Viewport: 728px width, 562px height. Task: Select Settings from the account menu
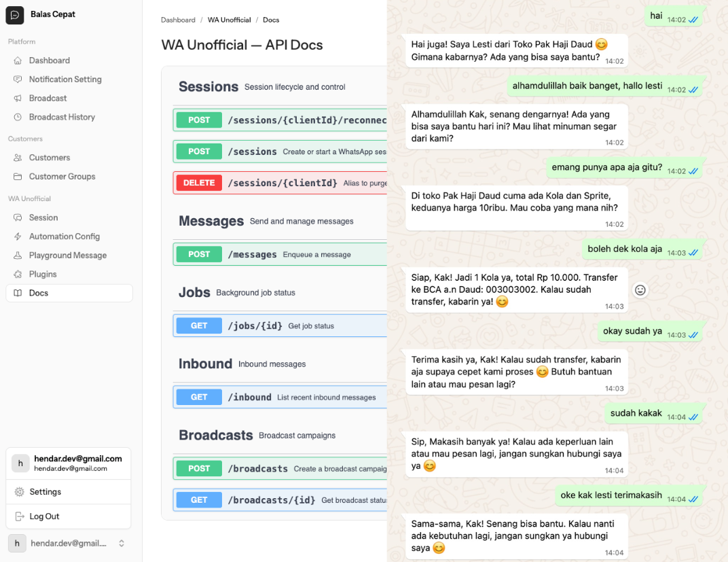(45, 492)
